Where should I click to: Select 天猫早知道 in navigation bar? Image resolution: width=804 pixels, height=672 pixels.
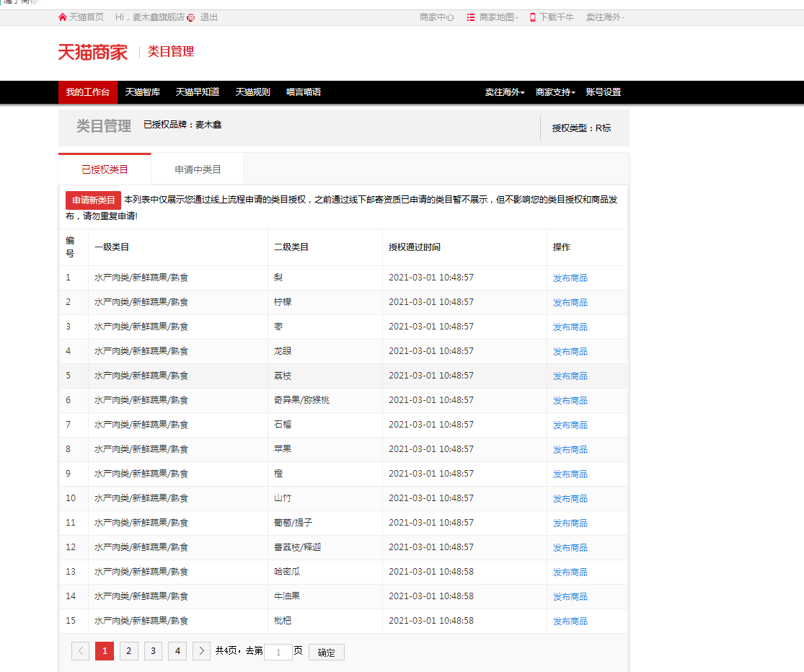[x=198, y=92]
